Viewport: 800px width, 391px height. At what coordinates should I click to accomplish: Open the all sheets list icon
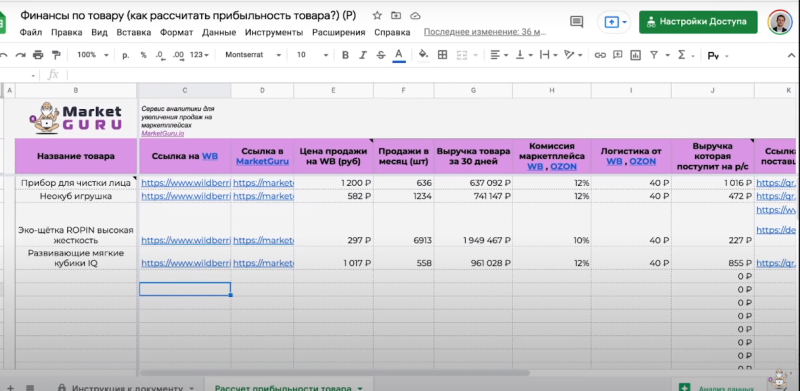coord(30,388)
